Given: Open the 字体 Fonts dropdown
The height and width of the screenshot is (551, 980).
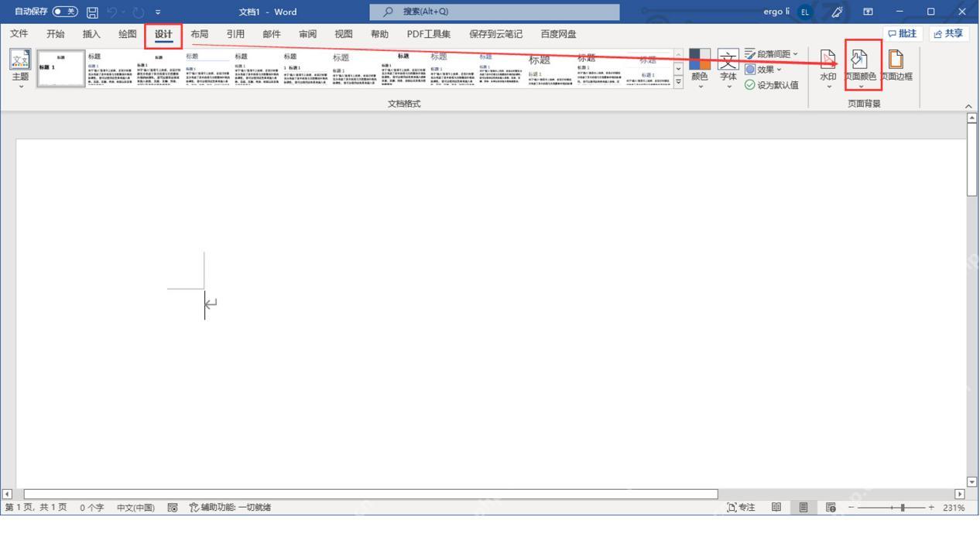Looking at the screenshot, I should tap(728, 70).
